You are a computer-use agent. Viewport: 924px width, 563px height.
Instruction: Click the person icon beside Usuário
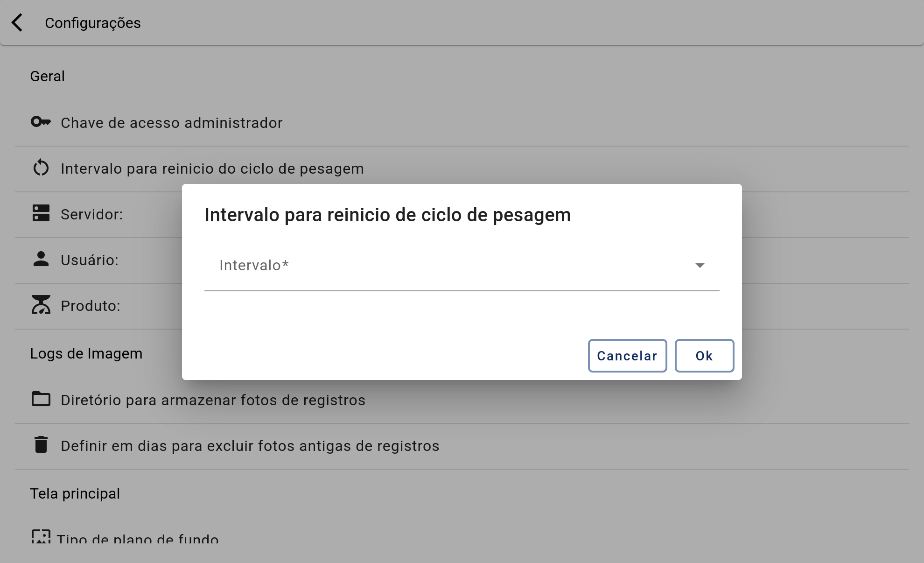tap(41, 259)
